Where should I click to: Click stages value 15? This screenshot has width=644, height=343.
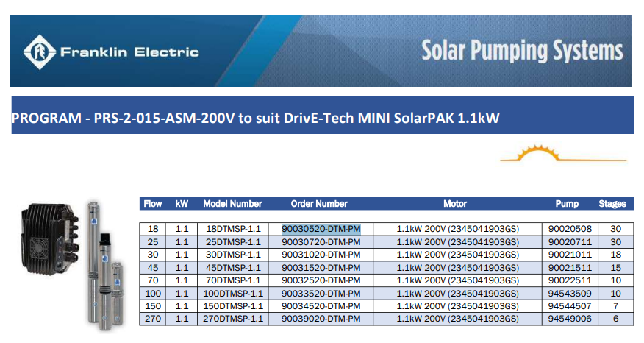point(615,268)
